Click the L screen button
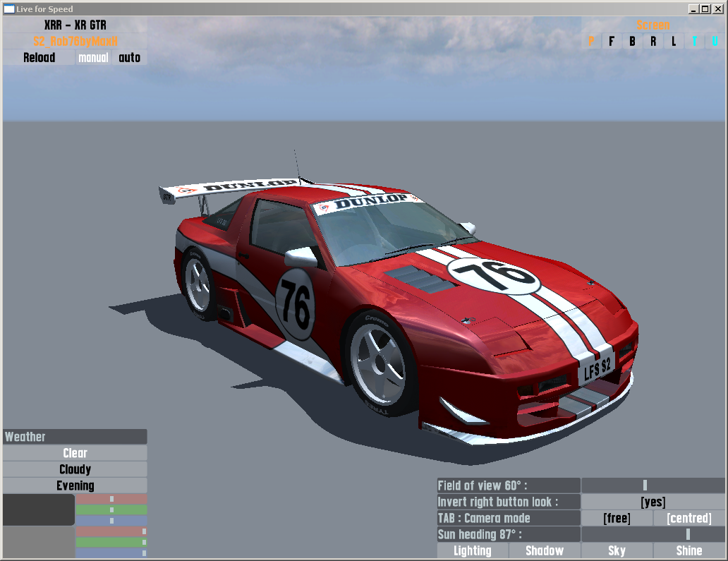This screenshot has height=561, width=728. (674, 42)
